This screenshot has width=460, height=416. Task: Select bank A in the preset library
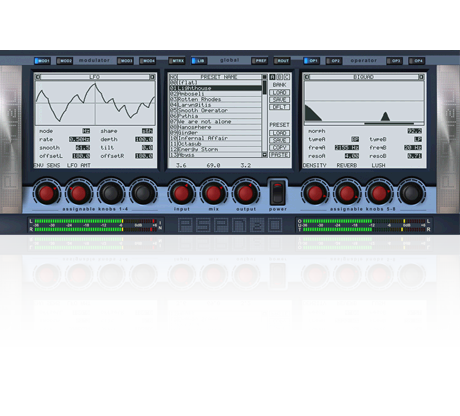point(272,77)
